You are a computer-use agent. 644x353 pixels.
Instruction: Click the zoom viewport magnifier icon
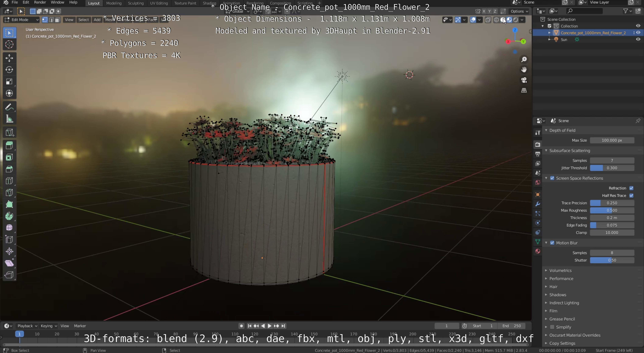[524, 59]
